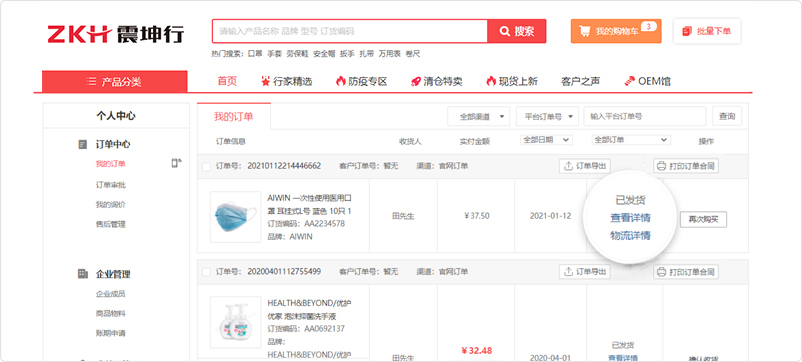The width and height of the screenshot is (802, 362).
Task: Open 客户之声 navigation item
Action: pos(581,81)
